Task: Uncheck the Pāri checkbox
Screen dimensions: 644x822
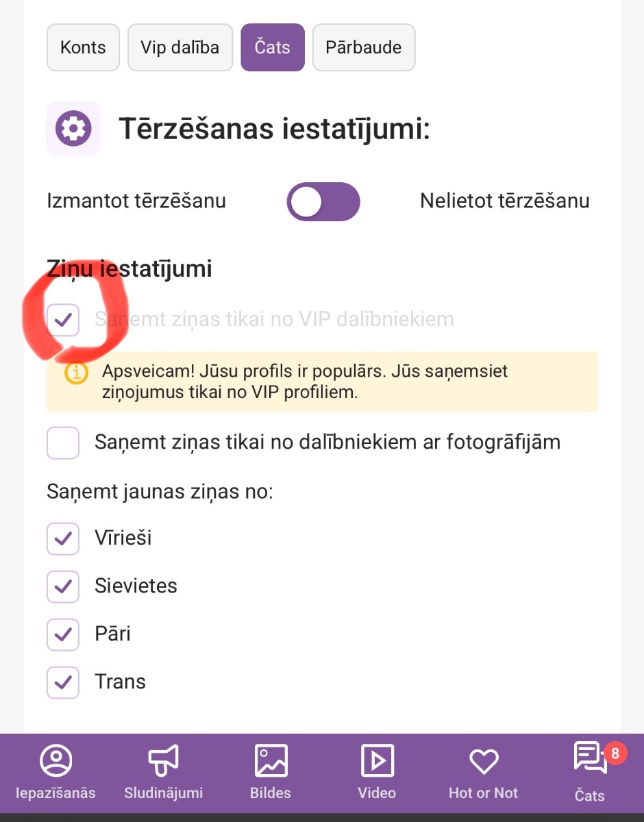Action: [64, 634]
